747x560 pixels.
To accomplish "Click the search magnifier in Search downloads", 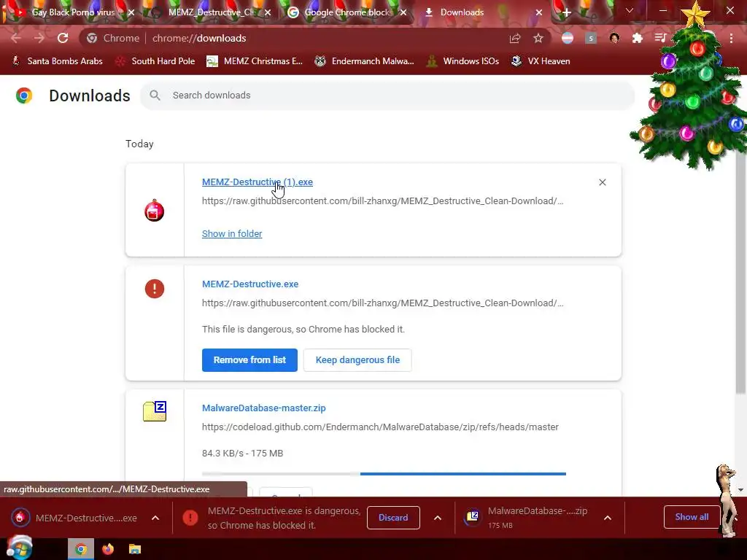I will 155,96.
